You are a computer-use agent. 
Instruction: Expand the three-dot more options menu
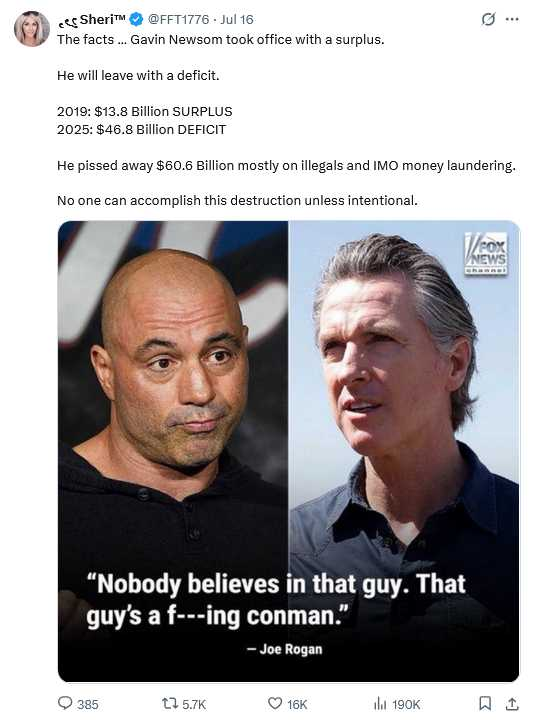[512, 19]
